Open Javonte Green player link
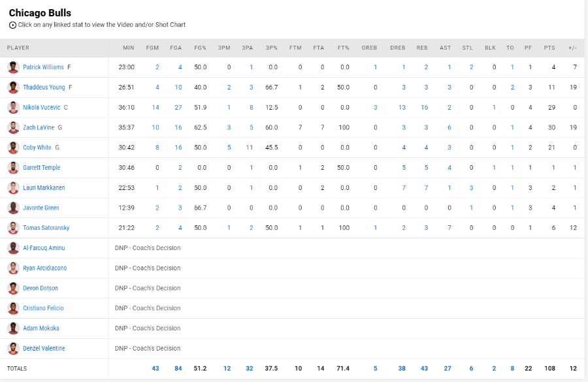Screen dimensions: 588x382 click(41, 208)
